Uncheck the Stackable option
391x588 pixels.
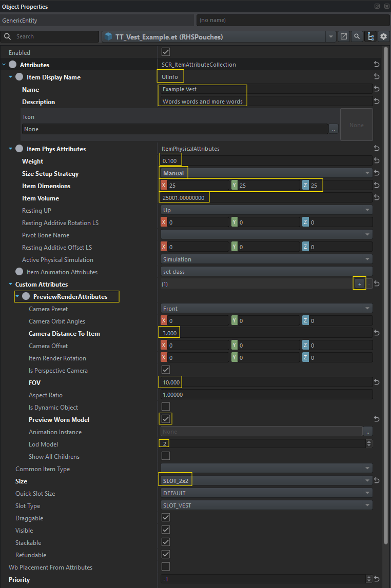tap(166, 542)
